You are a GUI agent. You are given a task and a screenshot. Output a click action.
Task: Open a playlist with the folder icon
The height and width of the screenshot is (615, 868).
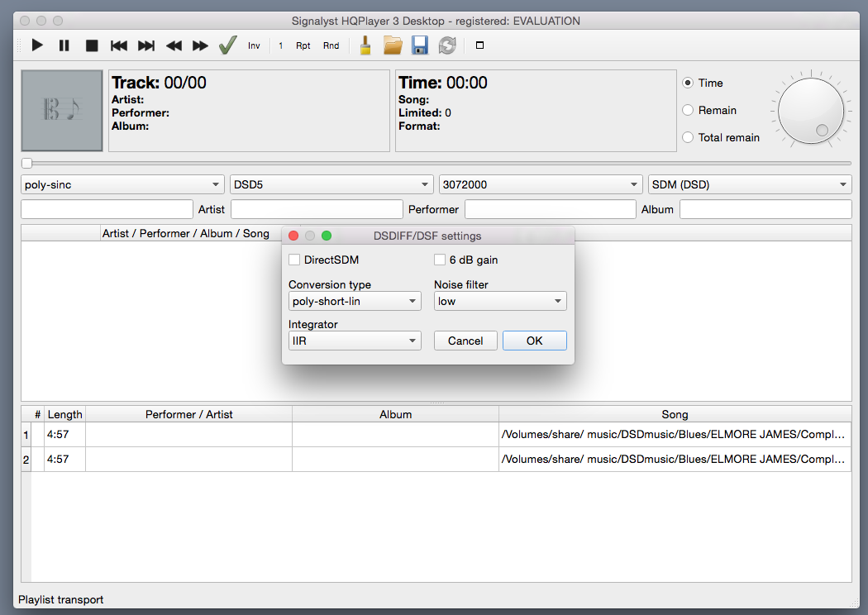(x=393, y=45)
